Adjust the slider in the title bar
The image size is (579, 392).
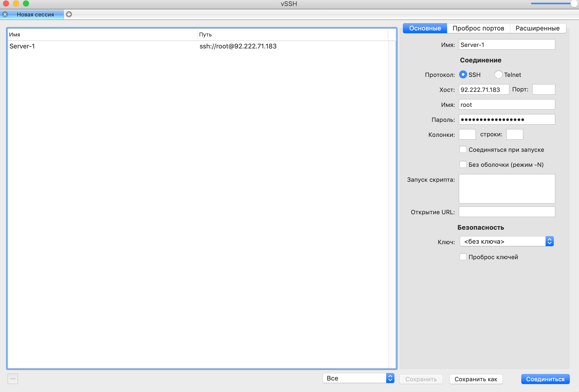(x=574, y=3)
